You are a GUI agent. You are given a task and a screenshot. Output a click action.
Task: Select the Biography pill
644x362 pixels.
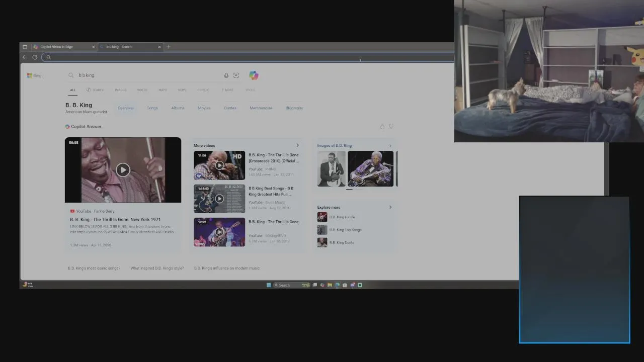(294, 108)
